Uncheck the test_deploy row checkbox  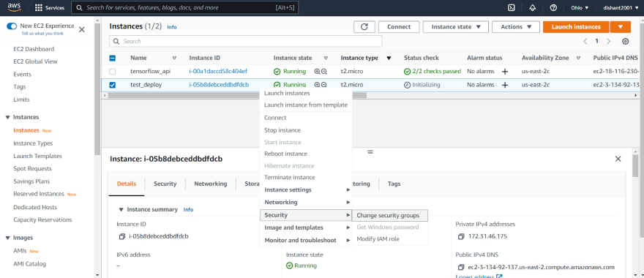click(x=113, y=85)
